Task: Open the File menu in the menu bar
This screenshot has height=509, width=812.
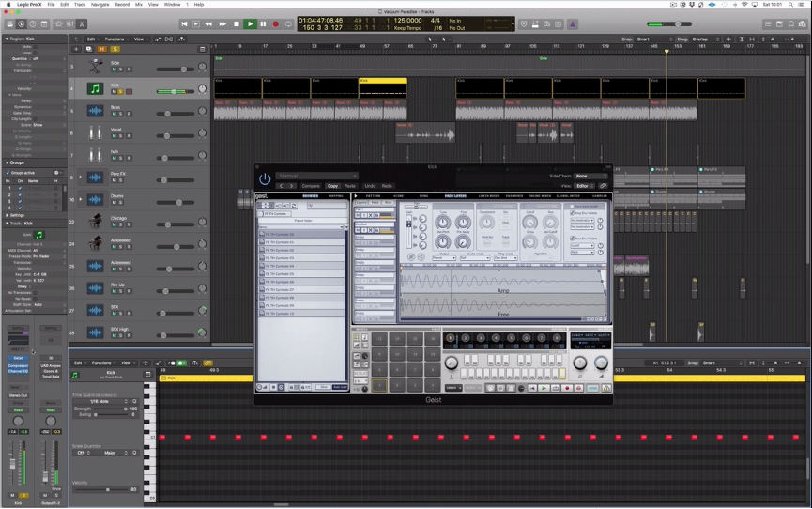Action: [x=51, y=4]
